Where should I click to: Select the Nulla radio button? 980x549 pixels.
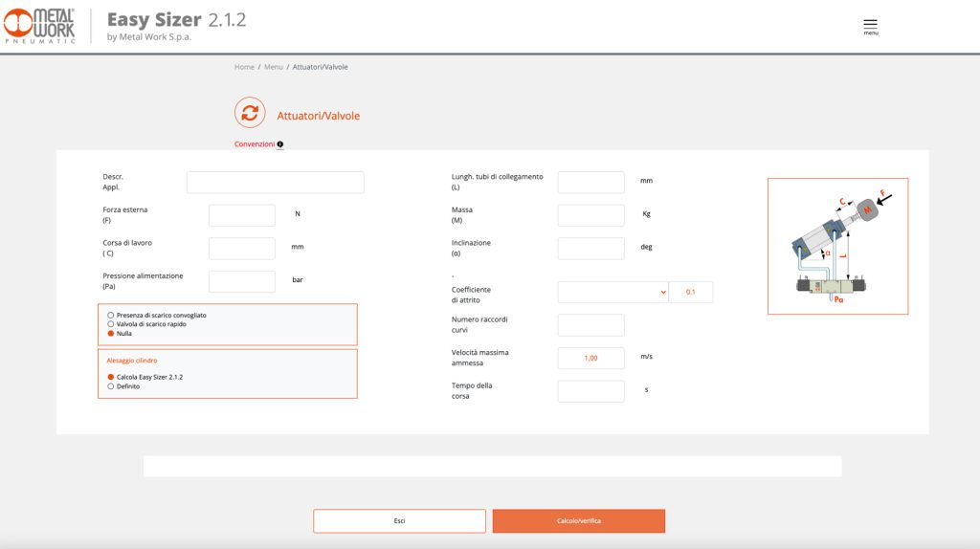111,334
